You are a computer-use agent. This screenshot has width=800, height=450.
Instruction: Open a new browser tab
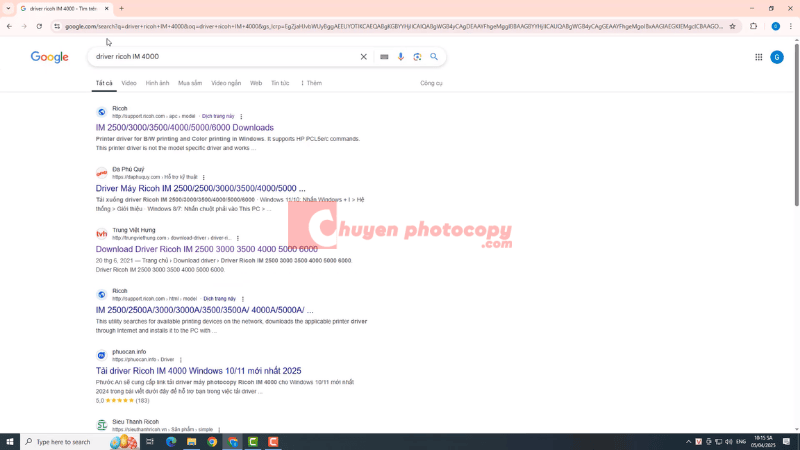[121, 8]
